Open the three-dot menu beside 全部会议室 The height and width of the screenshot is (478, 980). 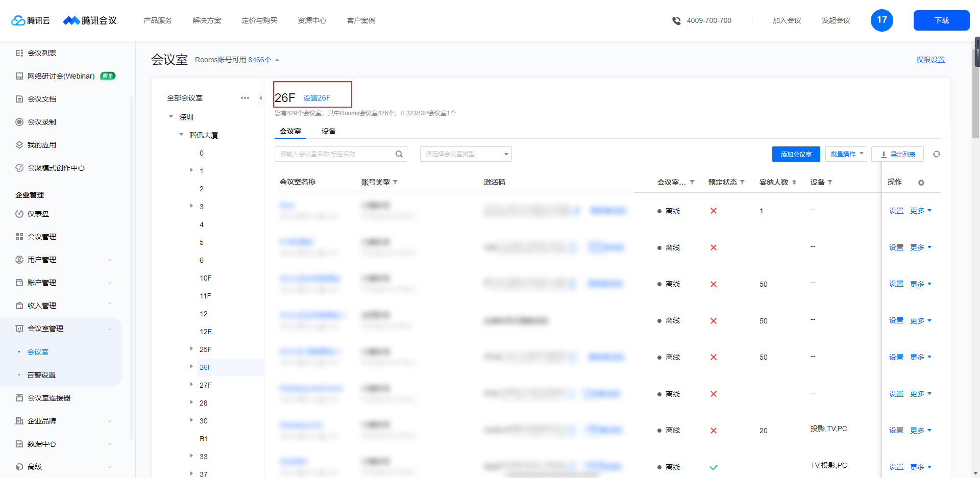pos(245,98)
